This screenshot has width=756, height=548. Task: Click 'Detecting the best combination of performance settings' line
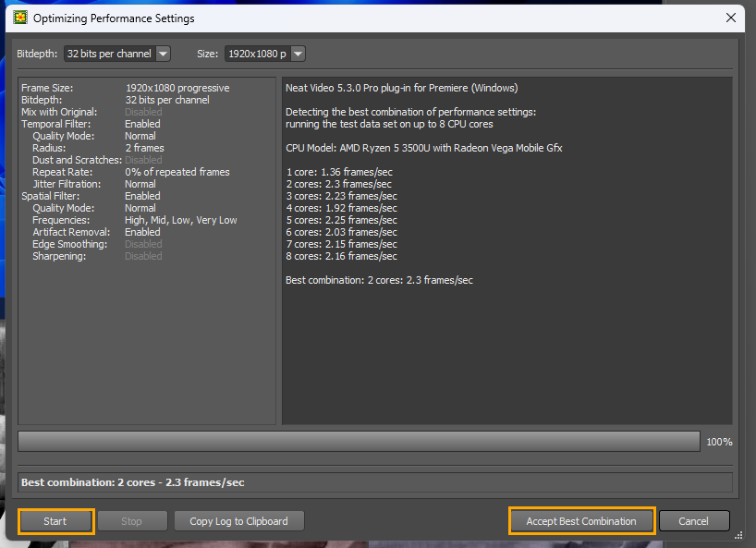coord(410,112)
